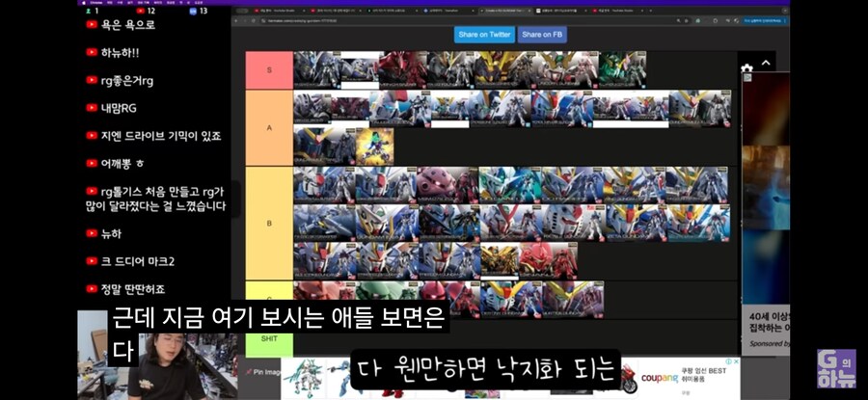Click the gold Banshee kit in S tier

click(504, 70)
